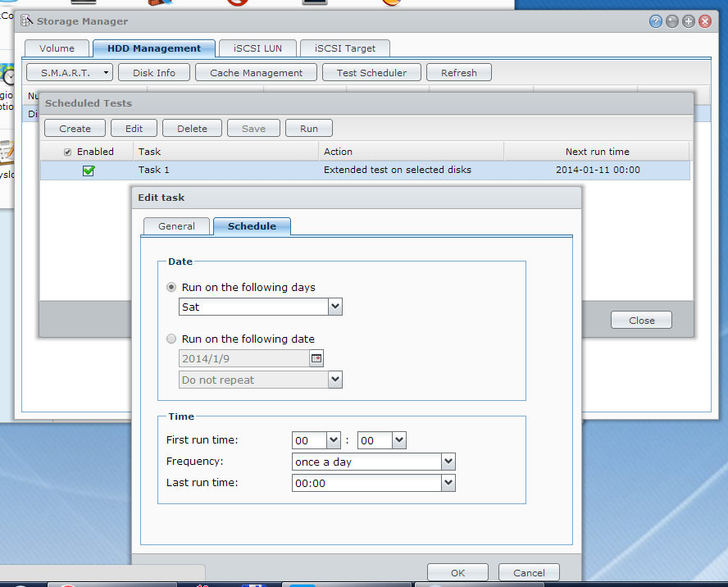Expand the Last run time dropdown
Screen dimensions: 728x587
pos(448,483)
